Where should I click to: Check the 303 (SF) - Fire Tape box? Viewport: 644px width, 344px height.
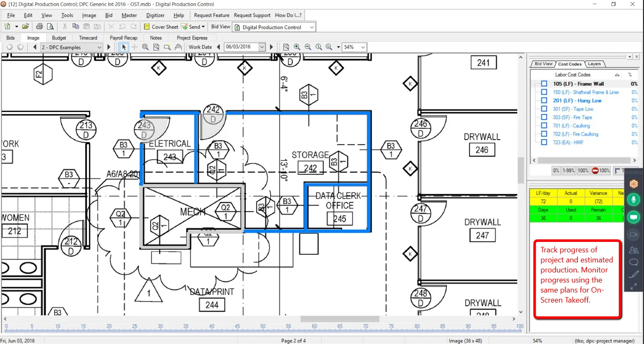(x=544, y=117)
